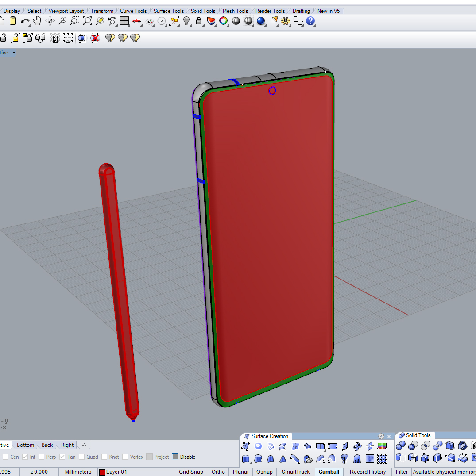This screenshot has height=476, width=476.
Task: Enable the Quad osnap checkbox
Action: (x=81, y=457)
